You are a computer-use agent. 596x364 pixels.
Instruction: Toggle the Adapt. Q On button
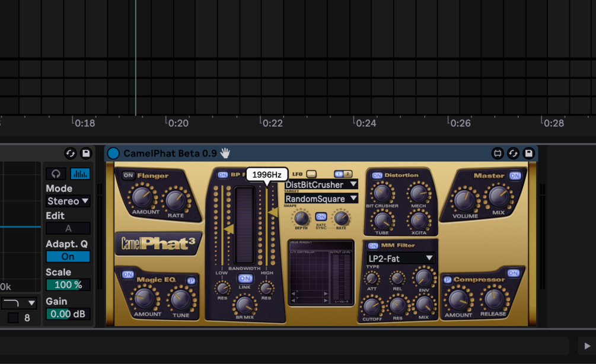(68, 257)
